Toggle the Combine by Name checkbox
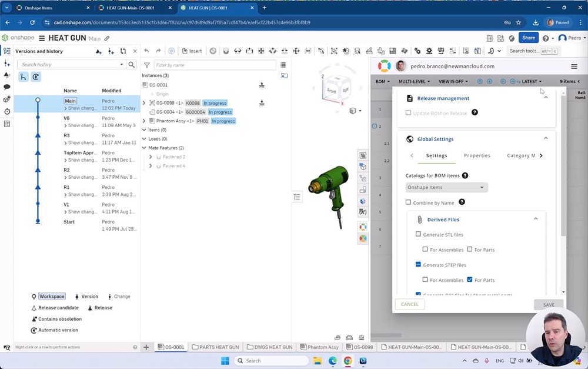 409,202
